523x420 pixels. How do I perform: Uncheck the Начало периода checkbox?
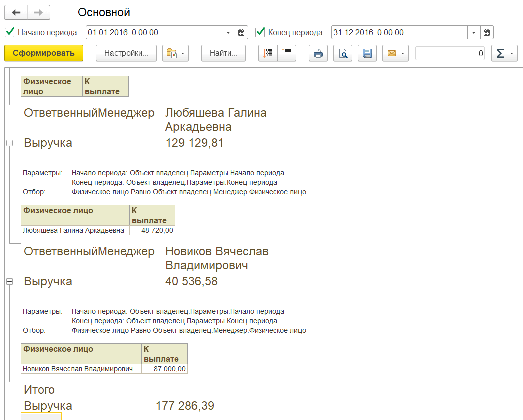click(x=9, y=32)
